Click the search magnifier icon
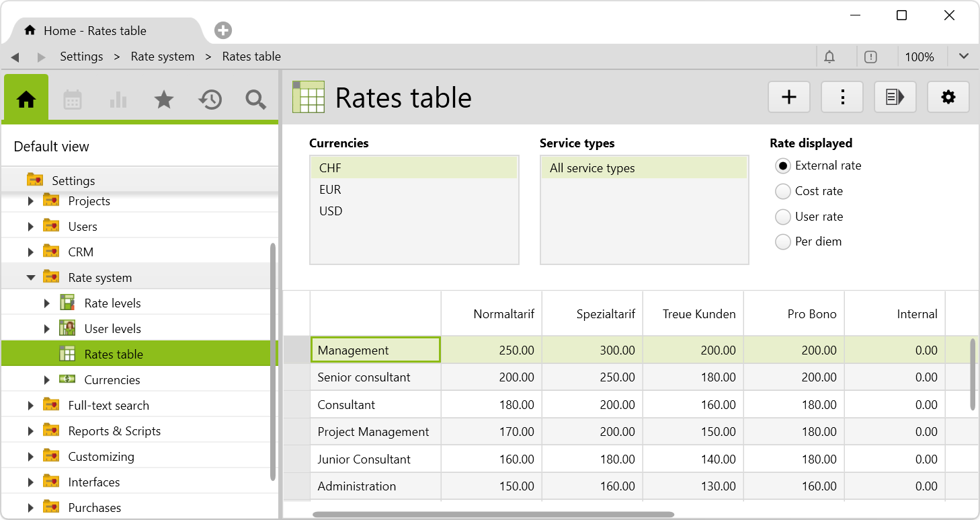 click(255, 100)
